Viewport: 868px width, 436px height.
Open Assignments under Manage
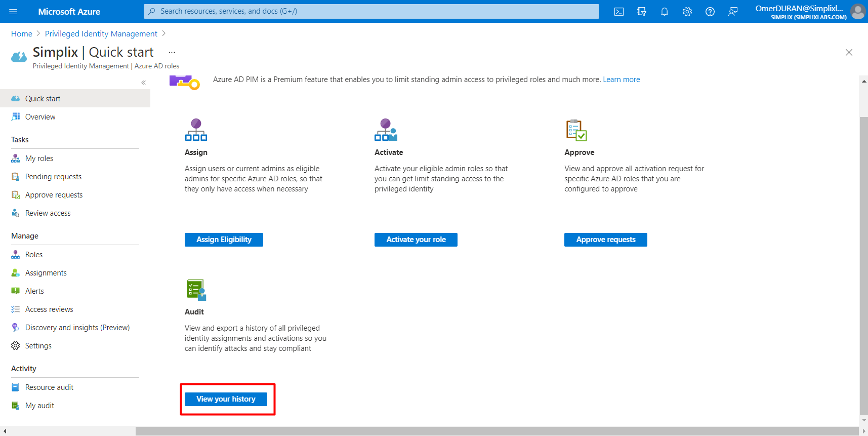click(75, 273)
